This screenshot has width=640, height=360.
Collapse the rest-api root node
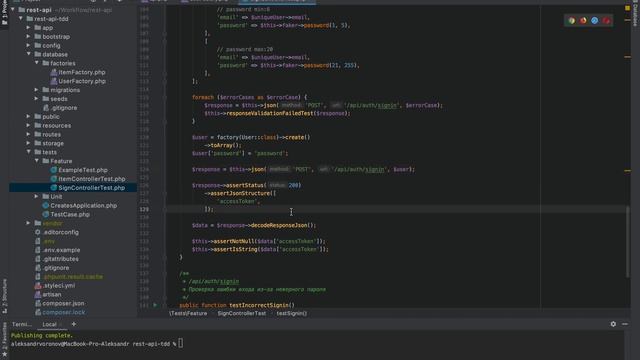click(x=13, y=9)
